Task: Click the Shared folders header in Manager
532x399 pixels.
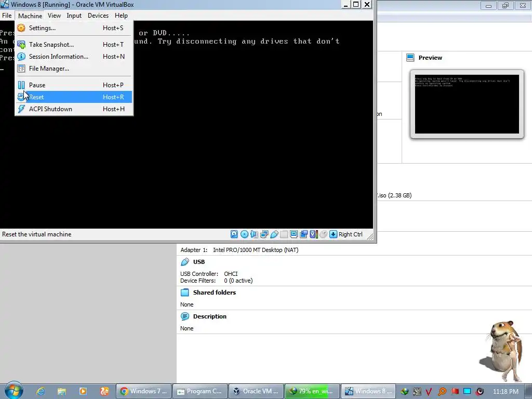Action: (x=215, y=292)
